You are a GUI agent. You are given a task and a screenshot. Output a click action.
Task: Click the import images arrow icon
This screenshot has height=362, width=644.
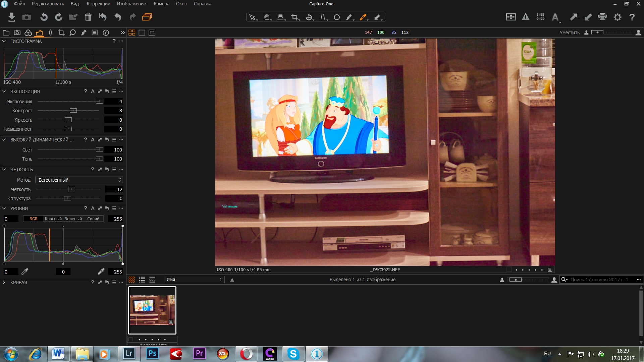pos(12,17)
